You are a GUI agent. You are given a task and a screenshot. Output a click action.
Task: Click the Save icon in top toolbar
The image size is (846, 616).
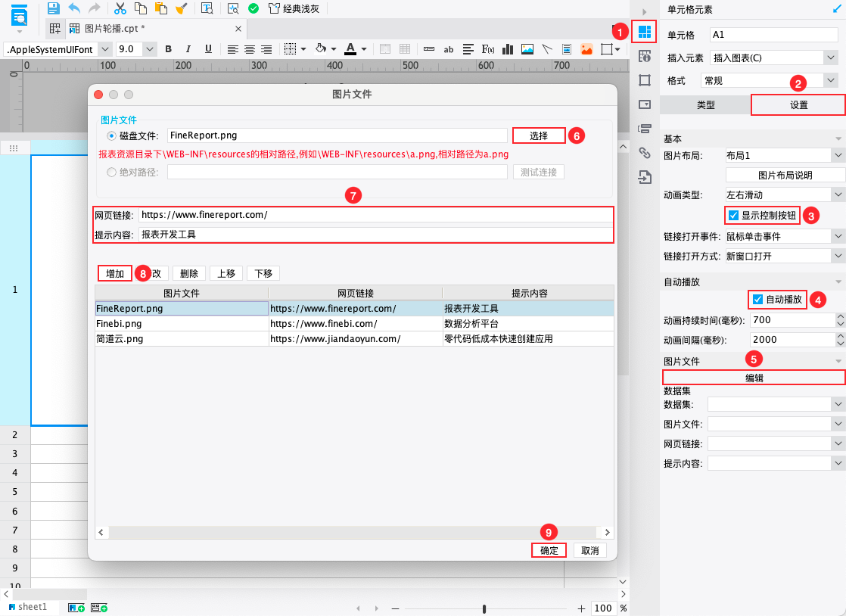(x=53, y=8)
